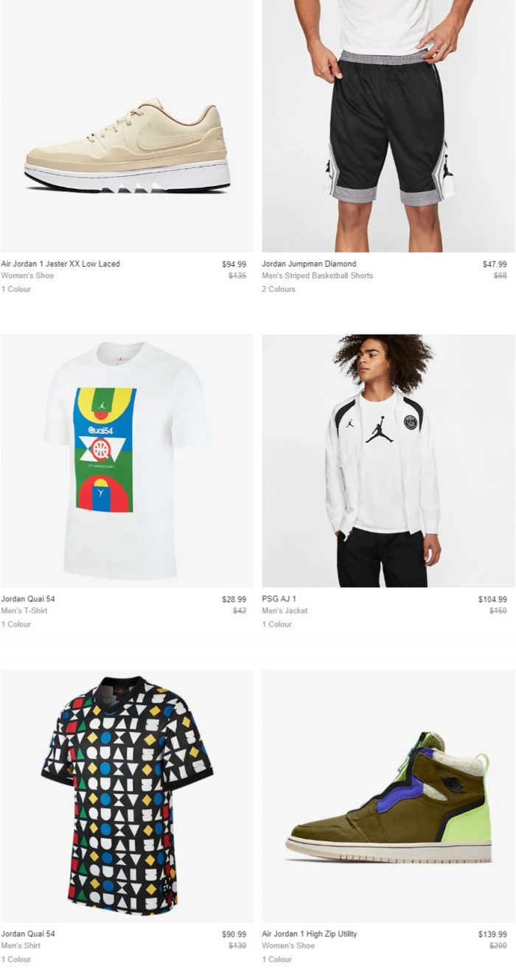Click the Air Jordan 1 Jester XX Low Laced title

coord(60,264)
